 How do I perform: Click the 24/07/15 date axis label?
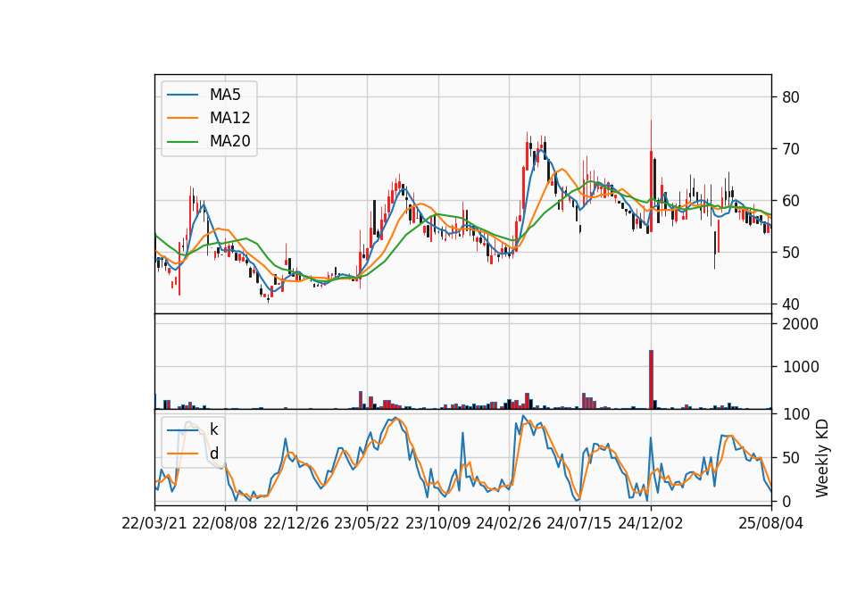[579, 523]
